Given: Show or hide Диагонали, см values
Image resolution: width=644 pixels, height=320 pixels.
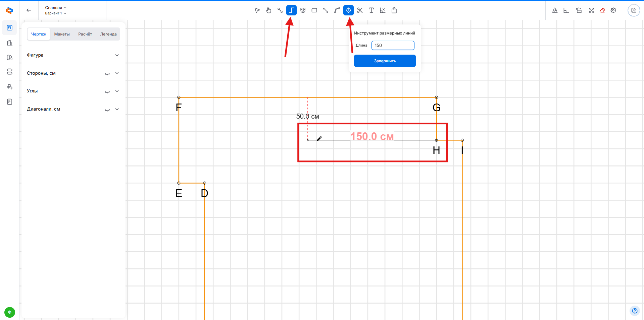Looking at the screenshot, I should [x=107, y=110].
